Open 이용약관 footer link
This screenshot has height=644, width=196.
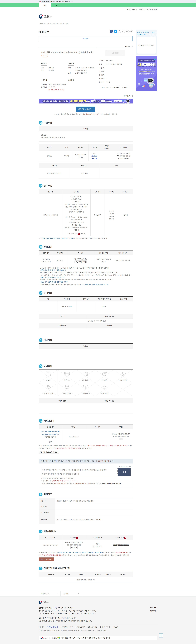coord(41,627)
